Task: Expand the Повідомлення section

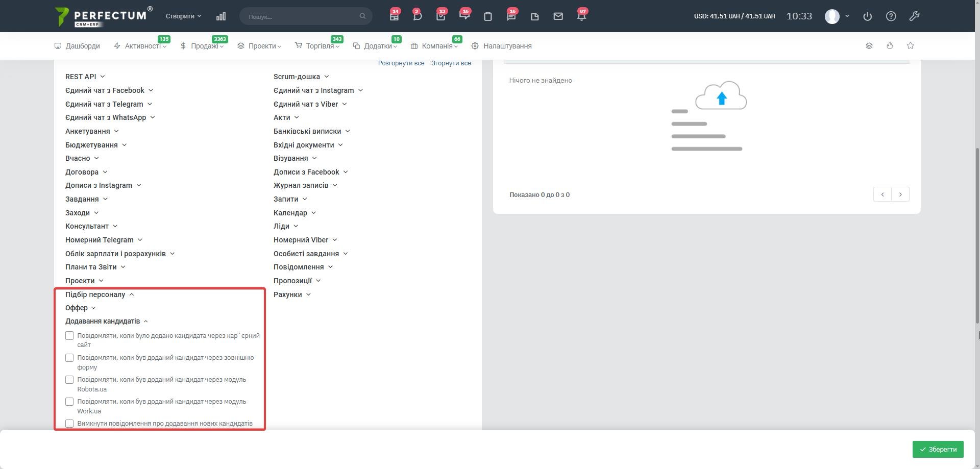Action: 303,267
